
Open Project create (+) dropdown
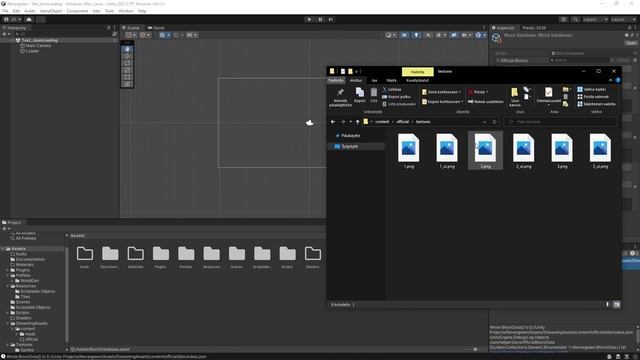(x=6, y=229)
